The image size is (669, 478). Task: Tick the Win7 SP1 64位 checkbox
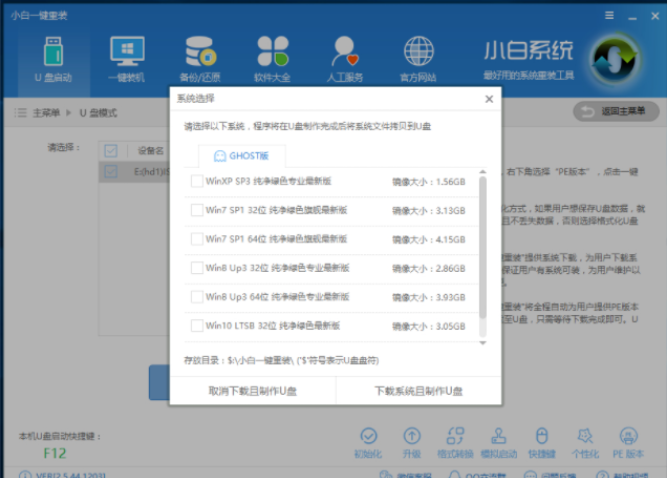pyautogui.click(x=197, y=239)
